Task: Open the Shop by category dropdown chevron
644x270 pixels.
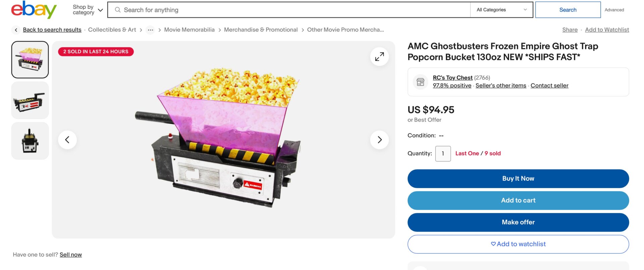Action: [100, 10]
